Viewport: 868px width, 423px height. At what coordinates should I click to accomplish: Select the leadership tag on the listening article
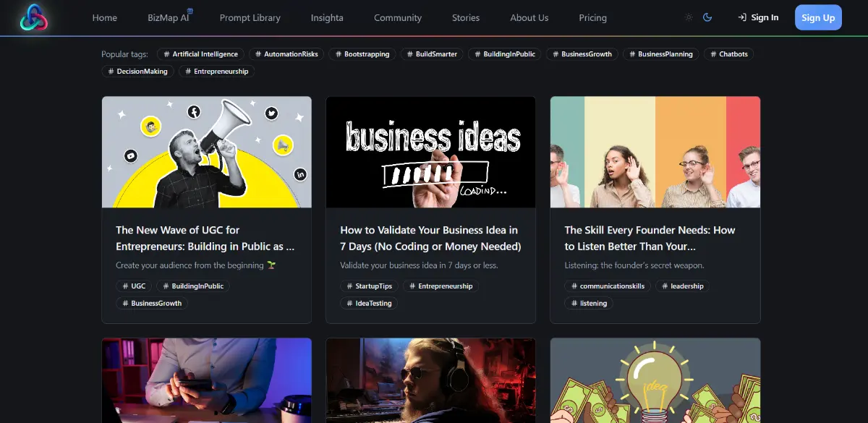click(684, 286)
